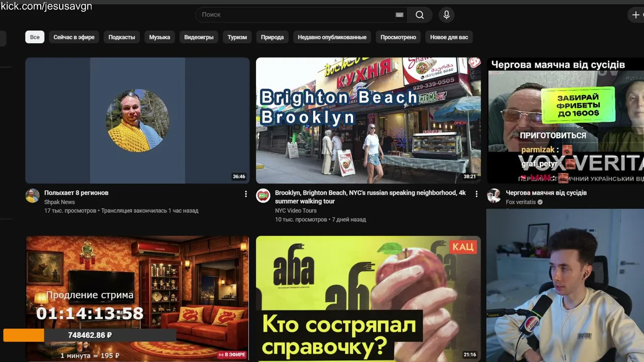Click the "В ЭФИРЕ" live badge
The height and width of the screenshot is (362, 644).
(x=232, y=355)
